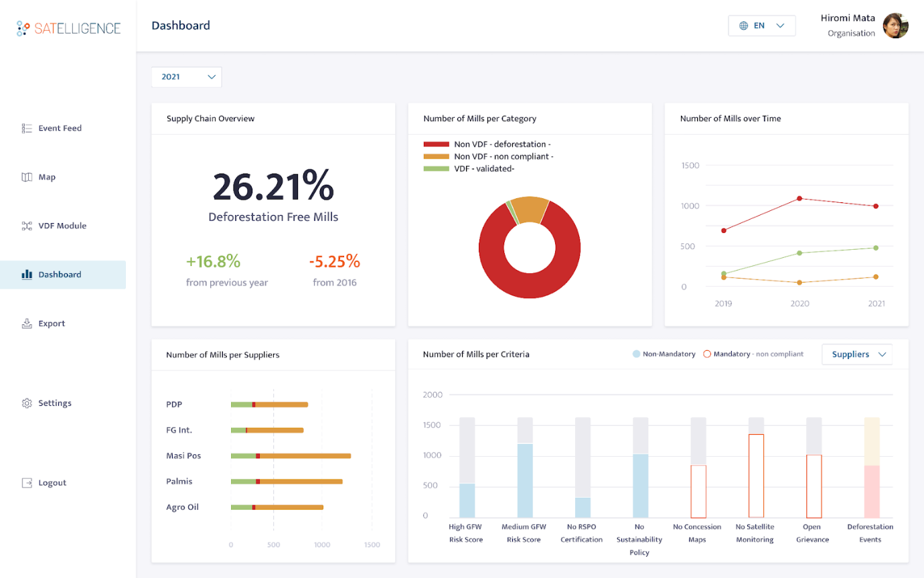The width and height of the screenshot is (924, 578).
Task: Open Hiromi Mata's profile avatar
Action: (896, 25)
